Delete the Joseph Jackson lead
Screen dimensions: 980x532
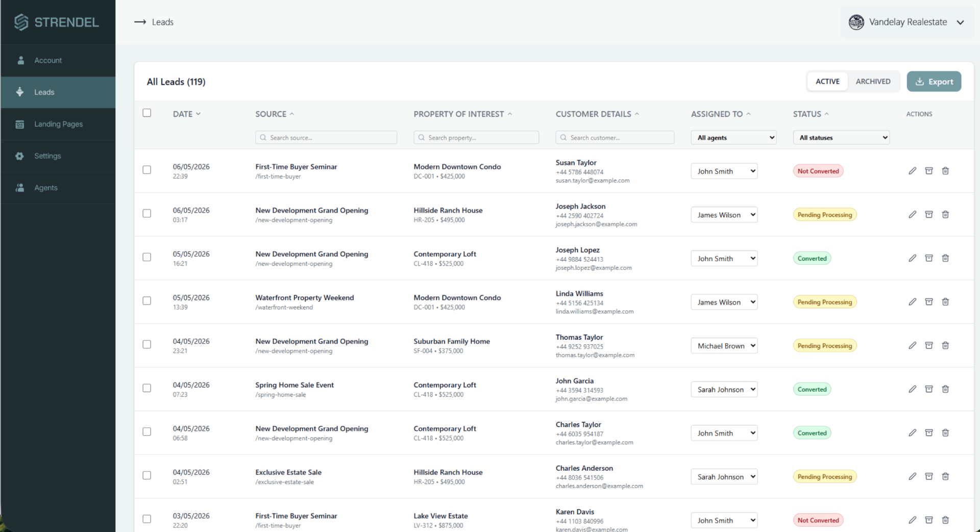click(x=945, y=214)
